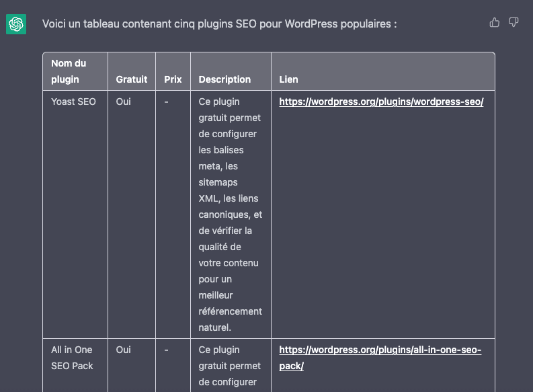Image resolution: width=533 pixels, height=392 pixels.
Task: Open the Yoast SEO wordpress.org link
Action: click(381, 102)
